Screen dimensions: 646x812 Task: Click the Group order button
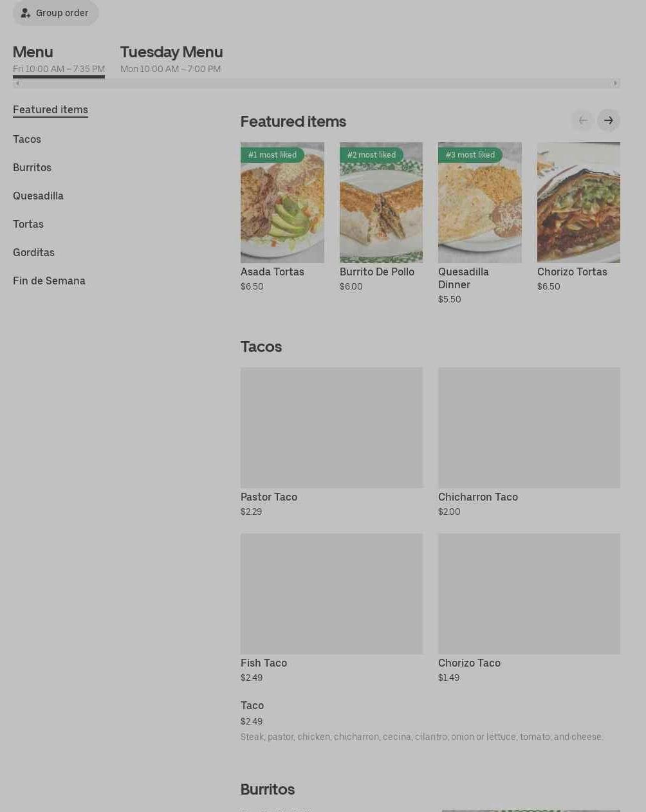click(x=55, y=13)
